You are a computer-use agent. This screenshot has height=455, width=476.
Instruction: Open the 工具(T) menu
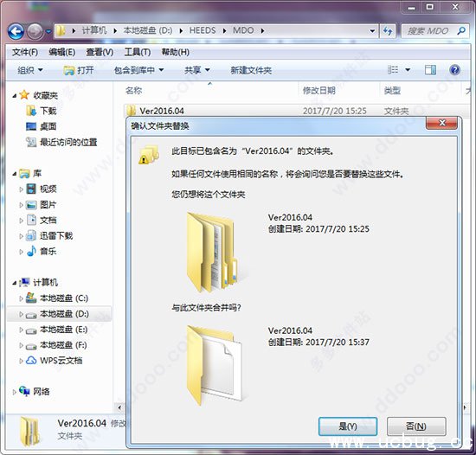tap(138, 52)
